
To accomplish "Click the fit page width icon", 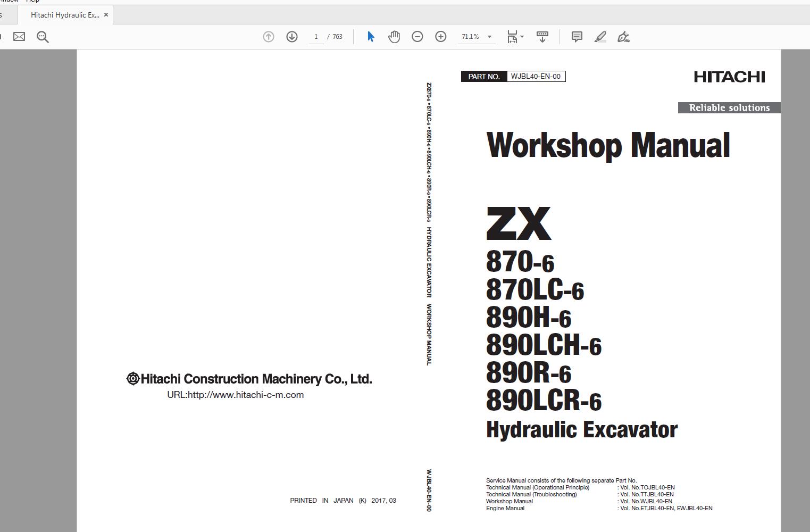I will 512,37.
